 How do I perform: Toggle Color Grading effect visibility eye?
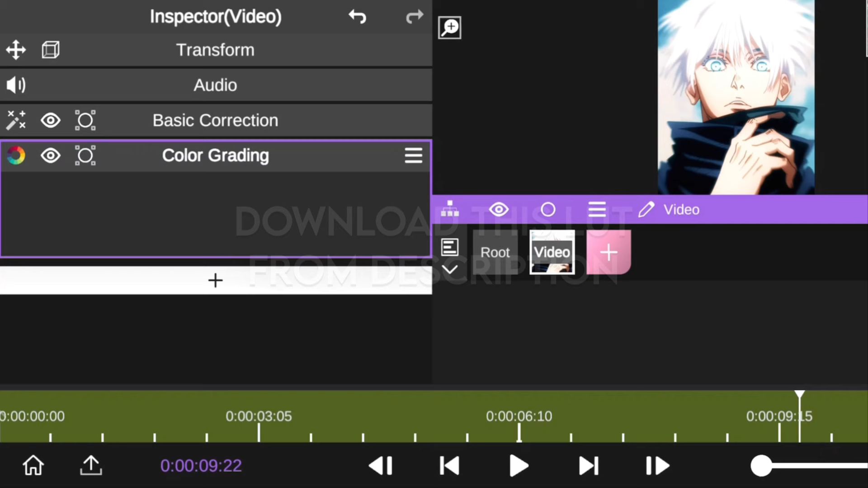pos(51,155)
